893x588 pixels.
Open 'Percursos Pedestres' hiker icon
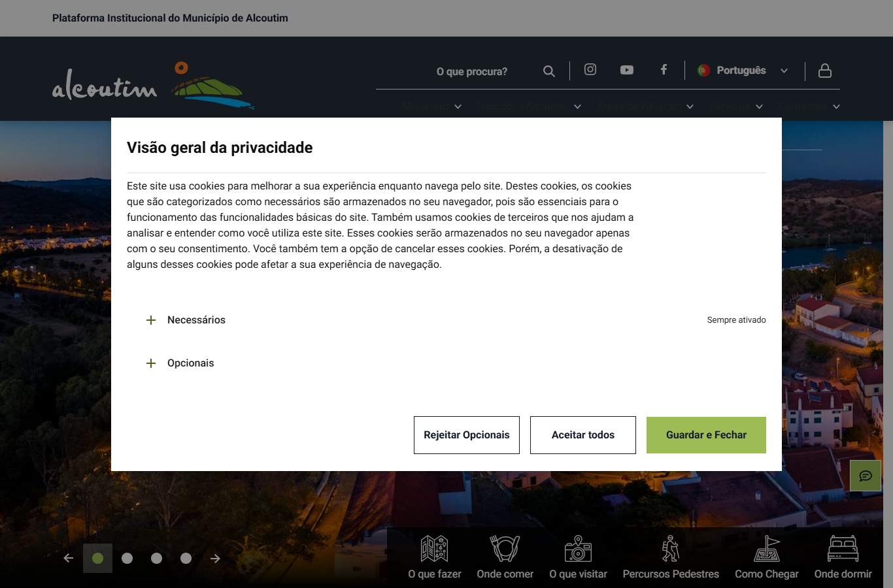tap(671, 549)
